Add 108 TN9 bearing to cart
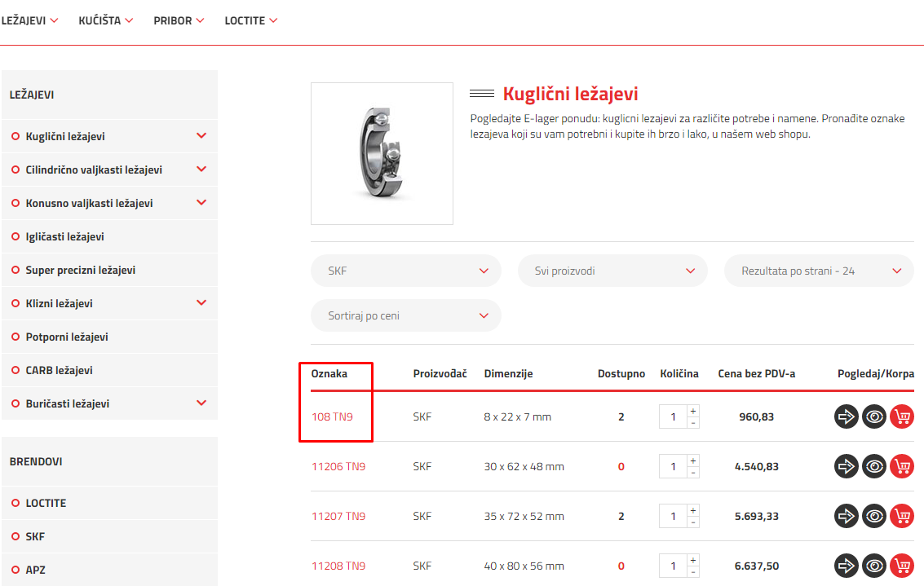Image resolution: width=924 pixels, height=586 pixels. (x=901, y=416)
